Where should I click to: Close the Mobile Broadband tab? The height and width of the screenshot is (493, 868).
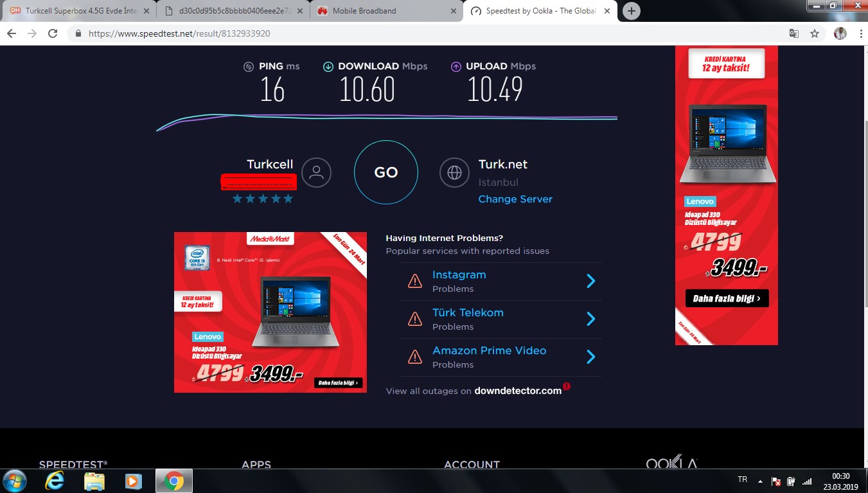coord(453,11)
